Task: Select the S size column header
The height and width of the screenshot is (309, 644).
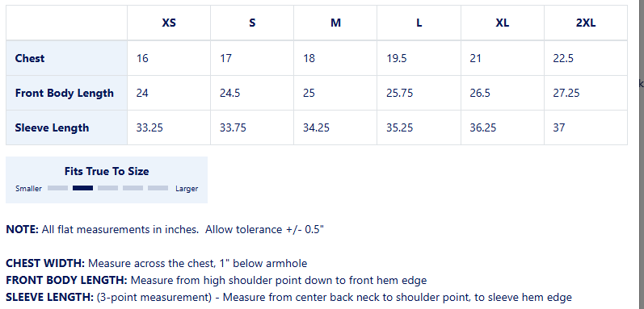Action: click(x=252, y=23)
